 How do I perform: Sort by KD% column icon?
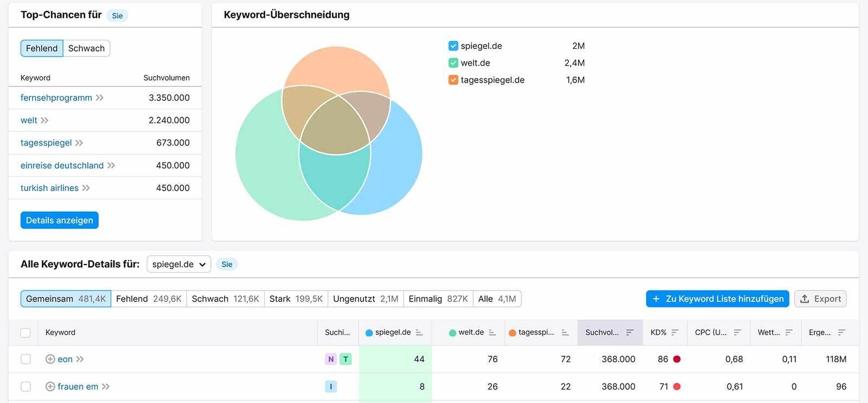[x=675, y=332]
